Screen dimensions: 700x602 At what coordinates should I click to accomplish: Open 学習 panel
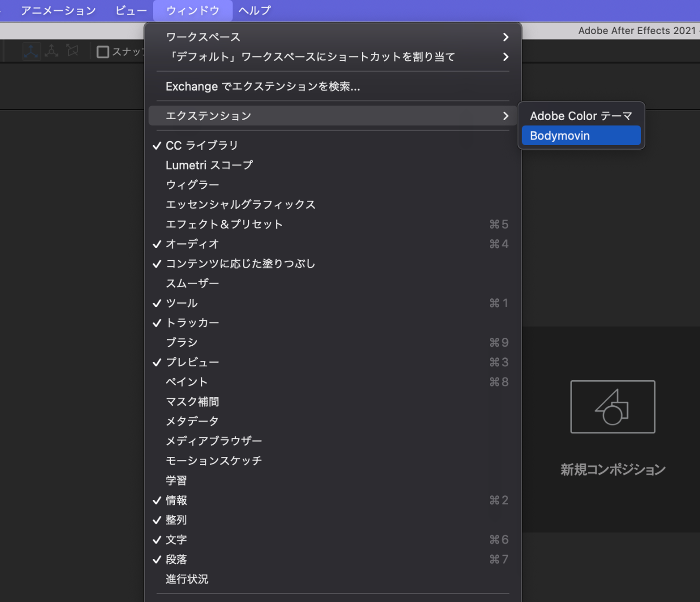pos(333,480)
